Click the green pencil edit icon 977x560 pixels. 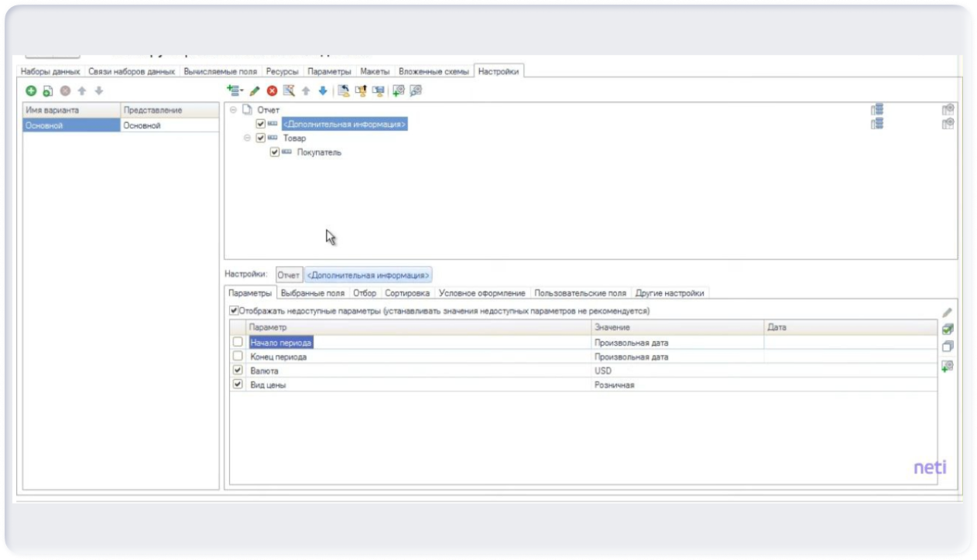(254, 91)
